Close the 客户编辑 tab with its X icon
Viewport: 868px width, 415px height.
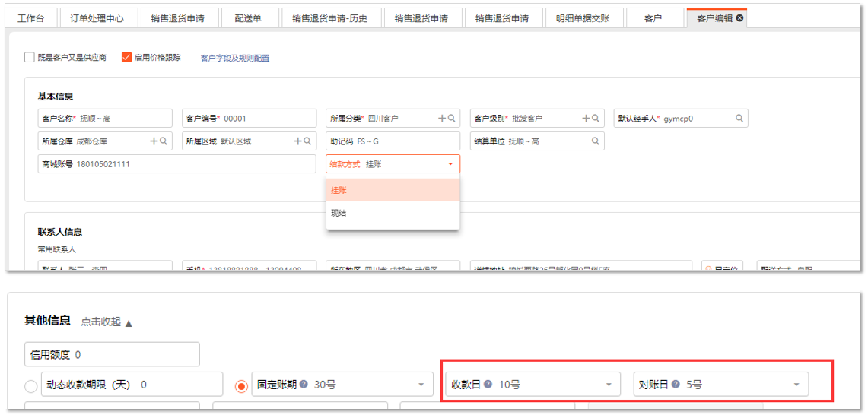(x=739, y=18)
